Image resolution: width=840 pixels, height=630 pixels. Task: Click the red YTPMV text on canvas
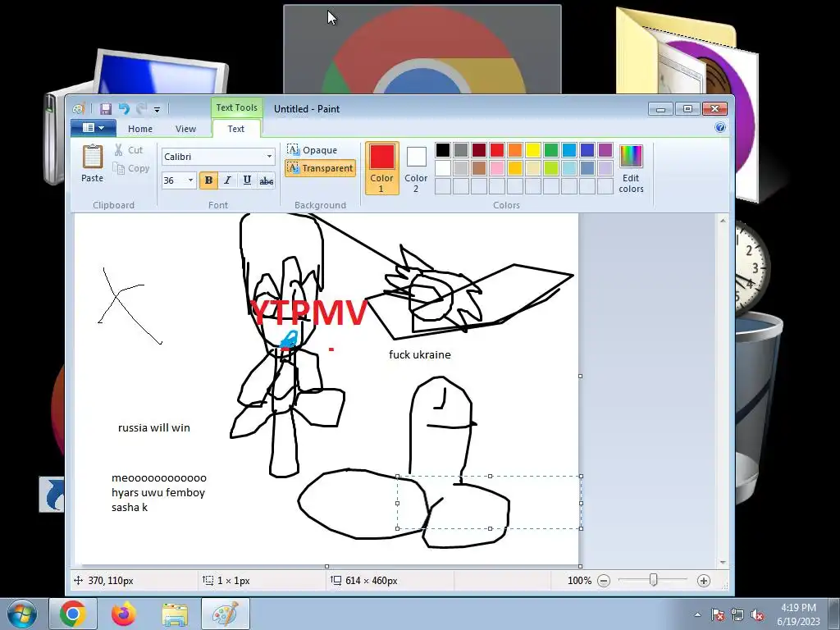(309, 313)
